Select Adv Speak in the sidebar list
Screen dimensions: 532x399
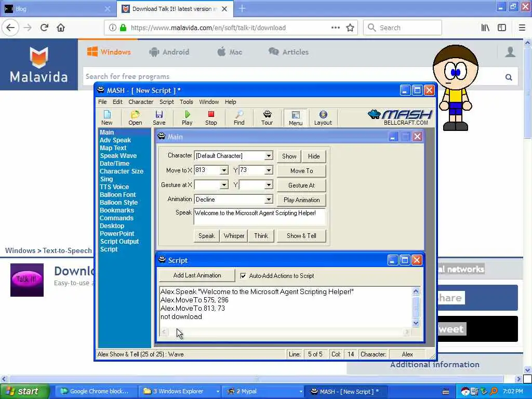(115, 140)
